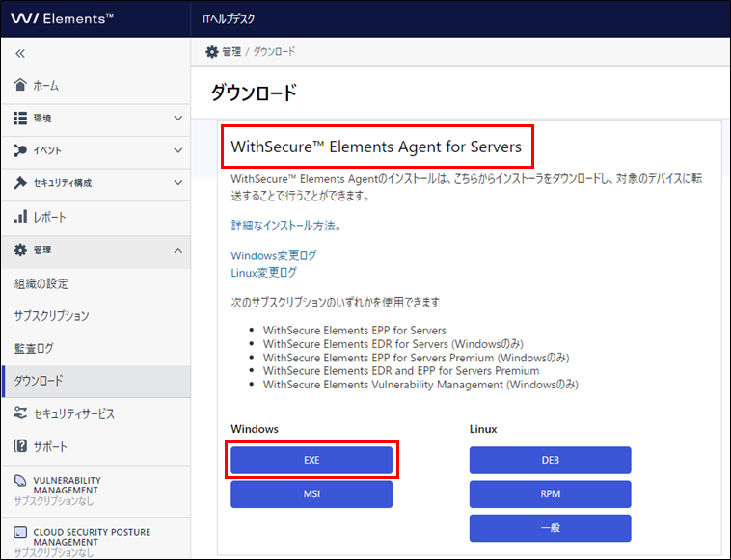Expand the 環境 menu chevron
The image size is (731, 560).
coord(178,119)
